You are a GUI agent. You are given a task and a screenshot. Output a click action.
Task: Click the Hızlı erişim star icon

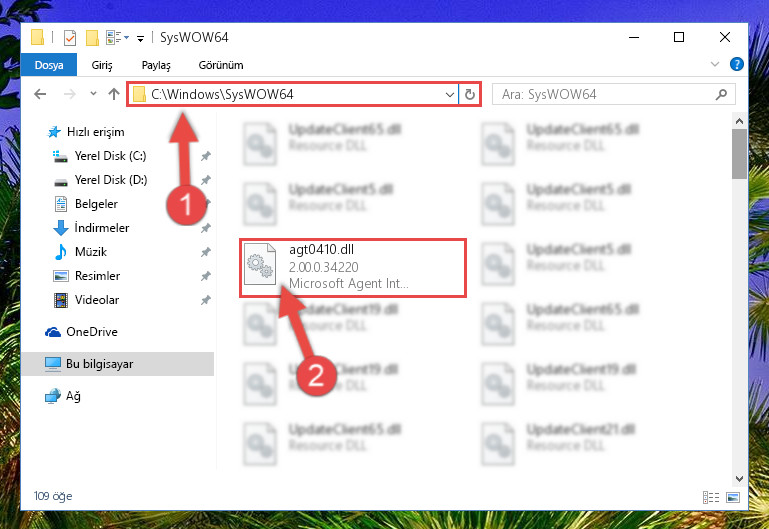[x=53, y=132]
